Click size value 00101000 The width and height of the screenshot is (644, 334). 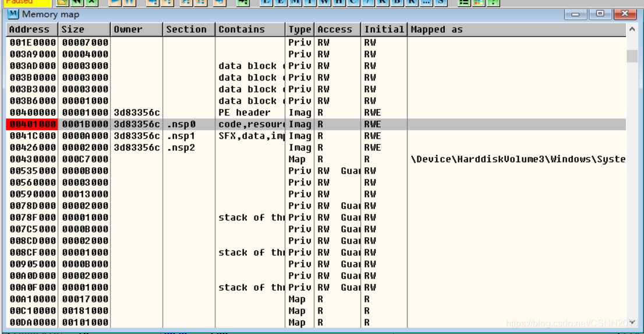[x=85, y=322]
